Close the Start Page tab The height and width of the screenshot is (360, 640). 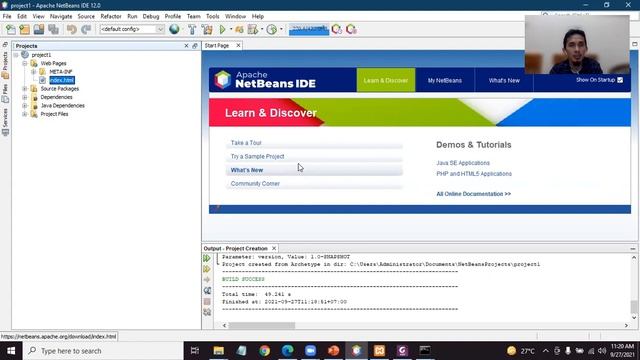[238, 45]
